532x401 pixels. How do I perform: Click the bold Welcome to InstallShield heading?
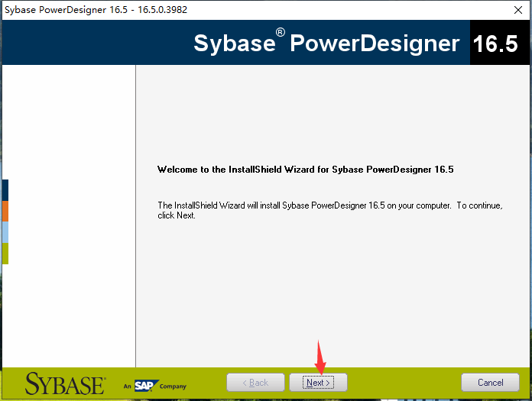(305, 170)
